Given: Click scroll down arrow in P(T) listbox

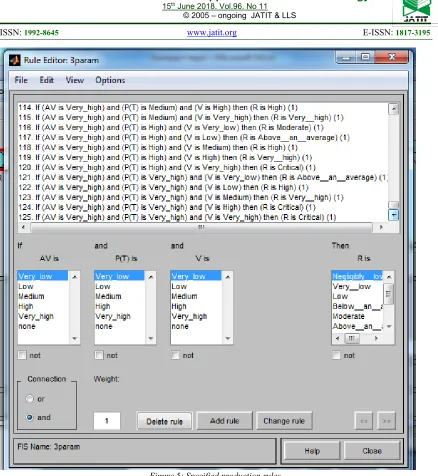Looking at the screenshot, I should click(x=151, y=338).
